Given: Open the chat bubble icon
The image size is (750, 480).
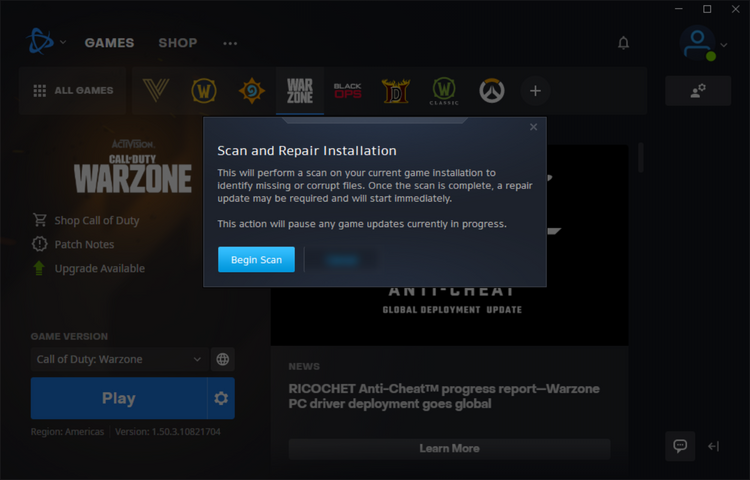Looking at the screenshot, I should 680,446.
